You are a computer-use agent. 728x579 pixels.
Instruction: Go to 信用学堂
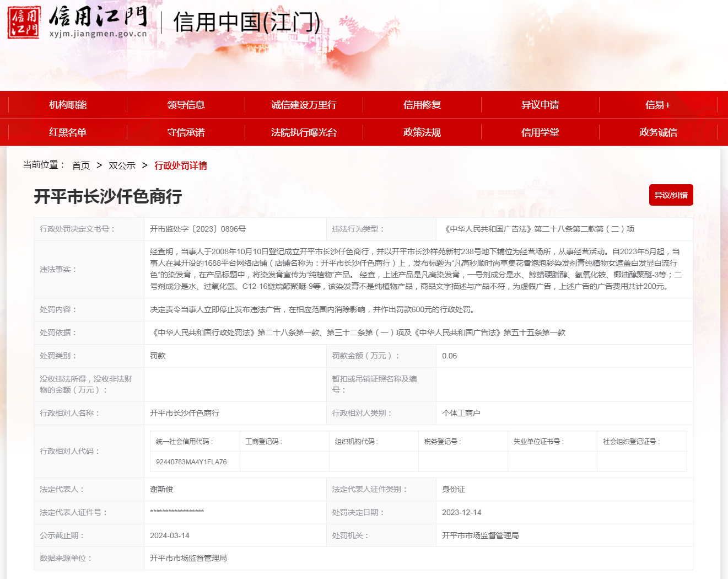tap(540, 132)
